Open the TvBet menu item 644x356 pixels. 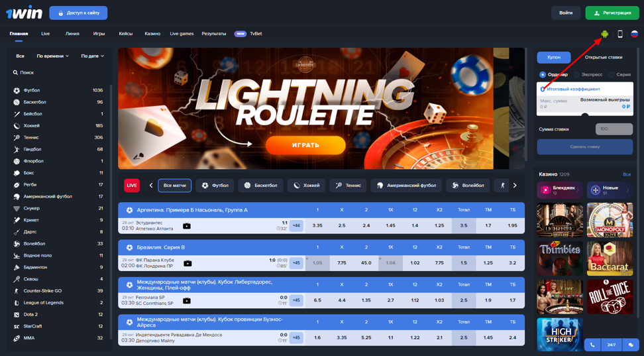(256, 34)
